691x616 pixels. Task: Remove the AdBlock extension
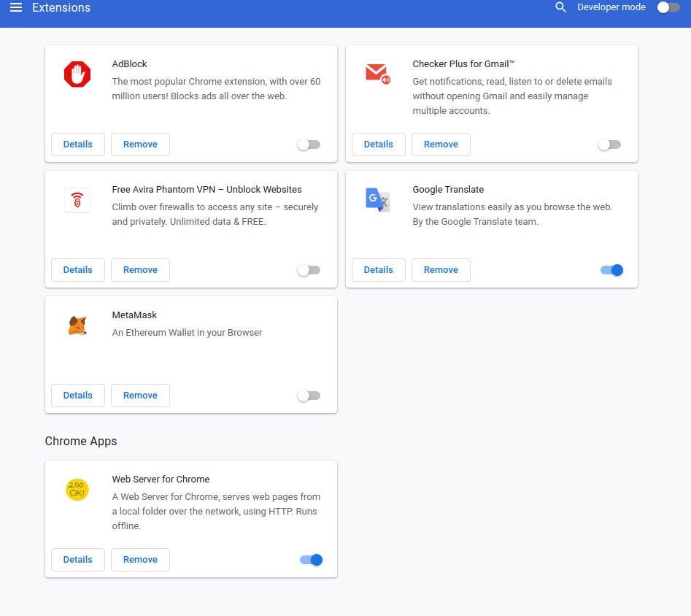tap(140, 145)
